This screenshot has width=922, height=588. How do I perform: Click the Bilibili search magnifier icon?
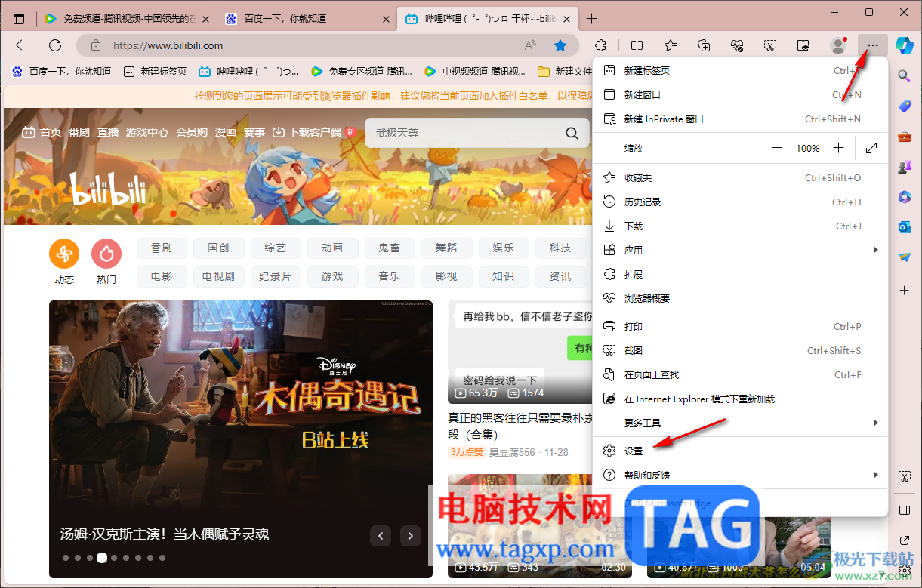click(572, 133)
